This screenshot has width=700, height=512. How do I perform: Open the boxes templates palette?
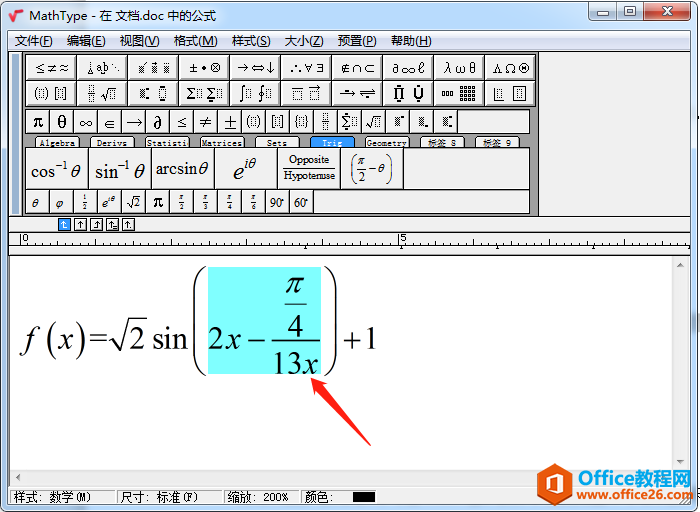510,93
